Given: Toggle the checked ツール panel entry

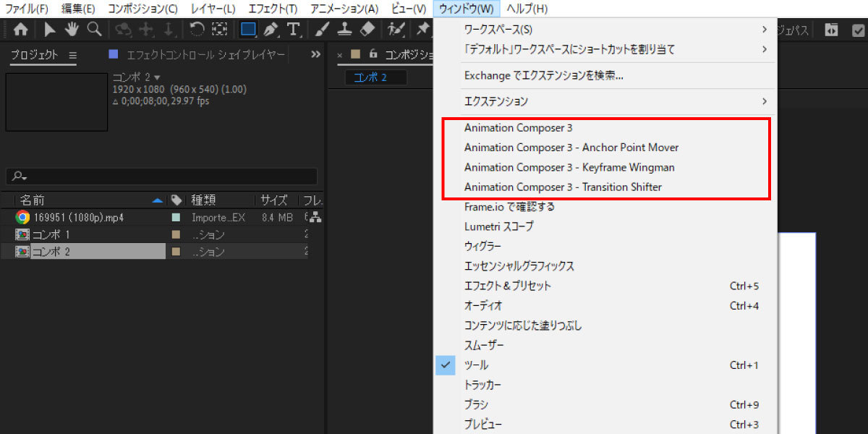Looking at the screenshot, I should 605,365.
